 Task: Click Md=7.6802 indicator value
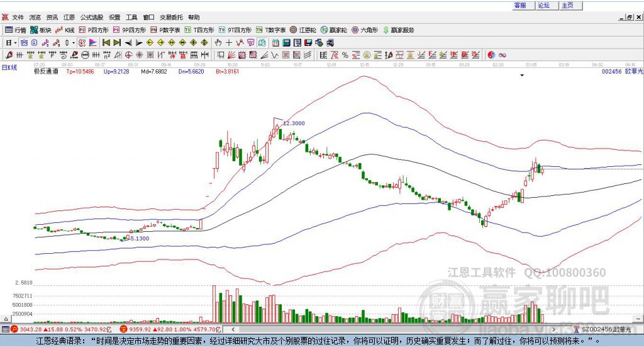154,72
